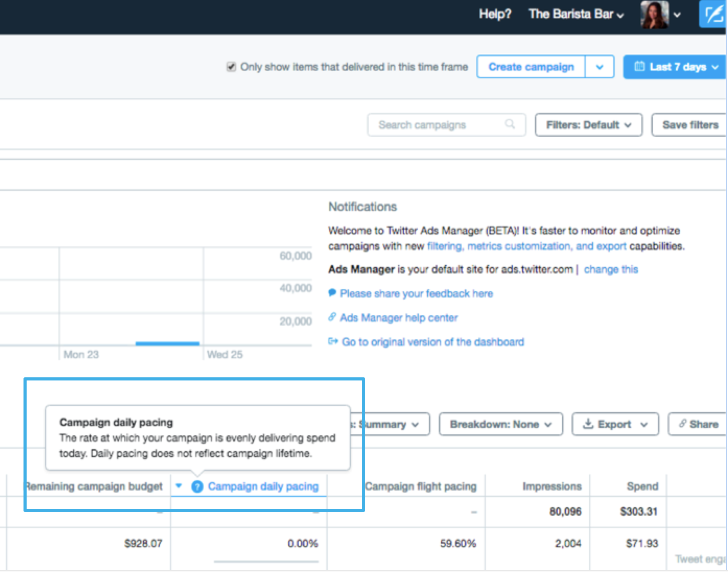The image size is (728, 572).
Task: Open the Export dropdown
Action: click(615, 424)
